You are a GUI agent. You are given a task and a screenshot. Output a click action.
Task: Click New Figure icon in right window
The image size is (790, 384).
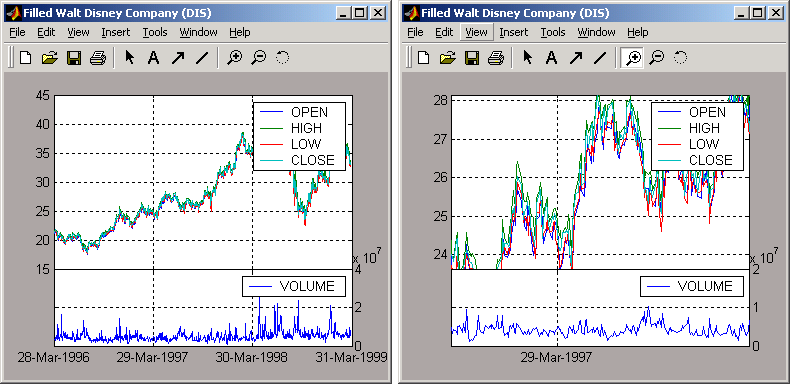(x=423, y=58)
